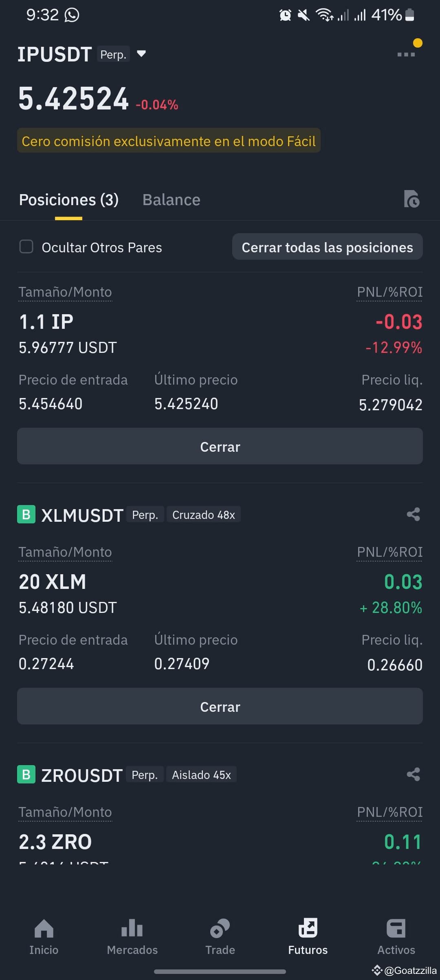The width and height of the screenshot is (440, 980).
Task: Switch to the Balance tab
Action: [x=172, y=200]
